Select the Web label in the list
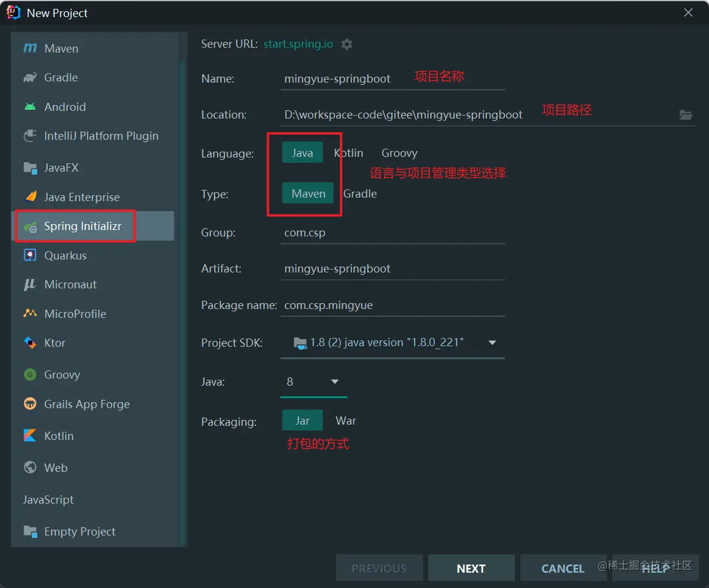Viewport: 709px width, 588px height. click(x=56, y=468)
